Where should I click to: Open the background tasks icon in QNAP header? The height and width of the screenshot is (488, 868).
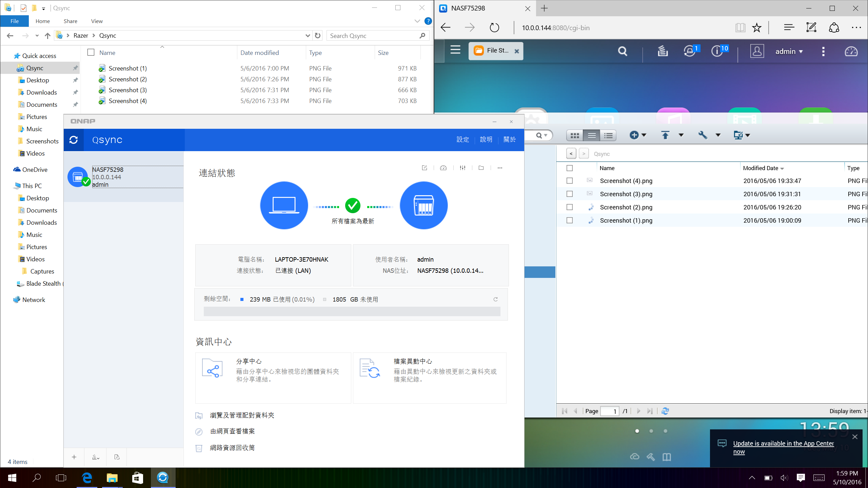point(663,51)
